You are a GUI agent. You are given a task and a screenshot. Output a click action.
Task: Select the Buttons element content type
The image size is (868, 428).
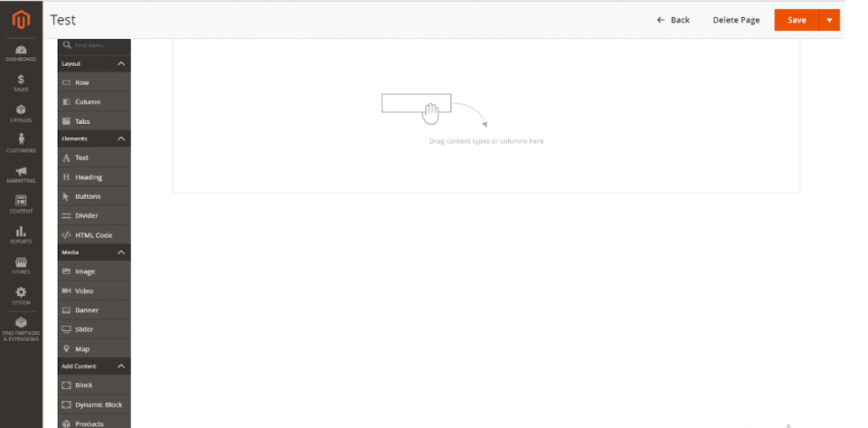click(94, 196)
